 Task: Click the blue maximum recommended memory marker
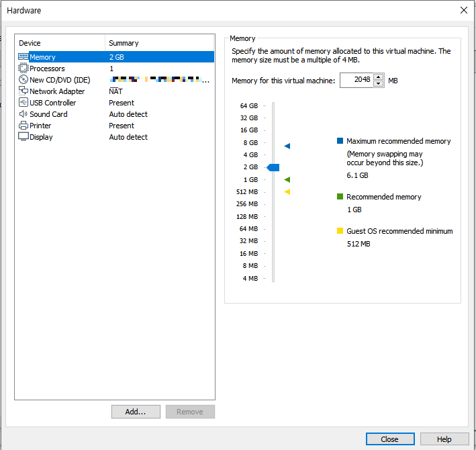287,146
